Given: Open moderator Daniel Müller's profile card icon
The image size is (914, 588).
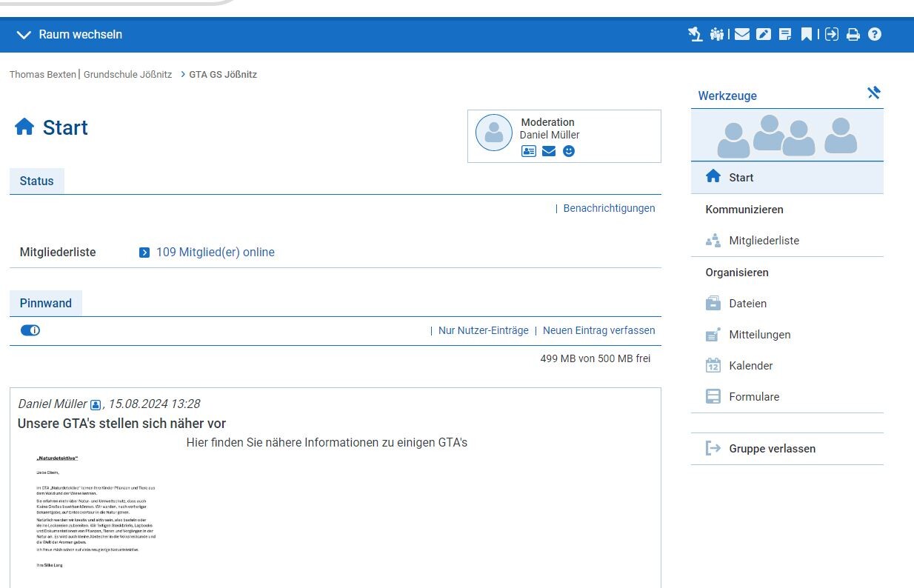Looking at the screenshot, I should [x=529, y=151].
